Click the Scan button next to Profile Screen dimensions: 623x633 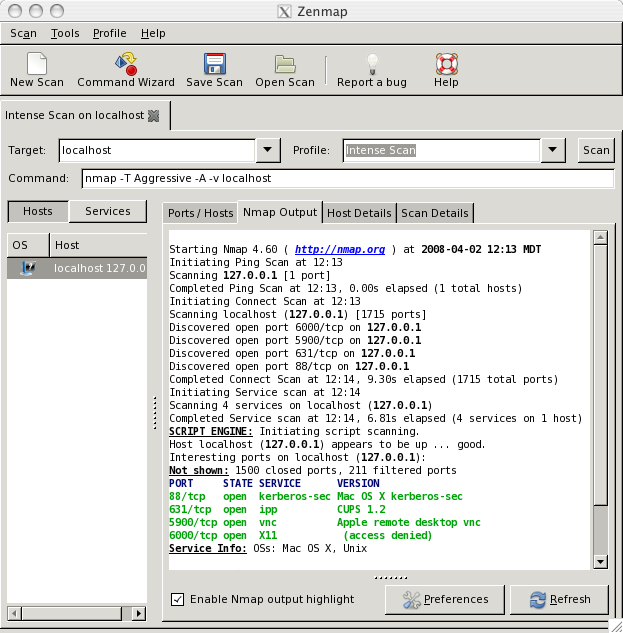596,150
